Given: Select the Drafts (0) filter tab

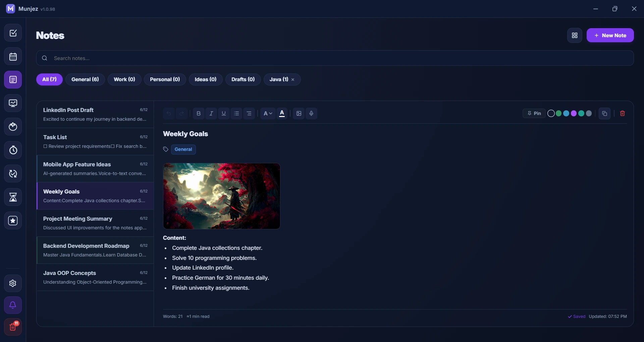Looking at the screenshot, I should 243,79.
